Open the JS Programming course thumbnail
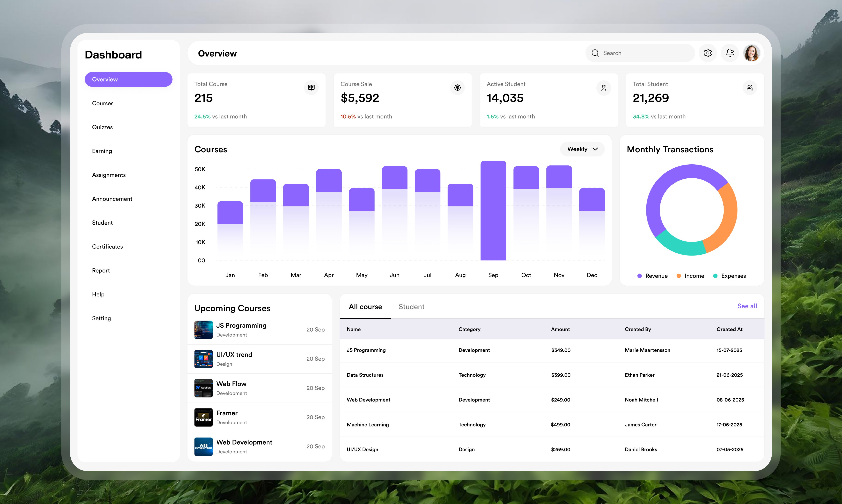This screenshot has height=504, width=842. point(203,330)
